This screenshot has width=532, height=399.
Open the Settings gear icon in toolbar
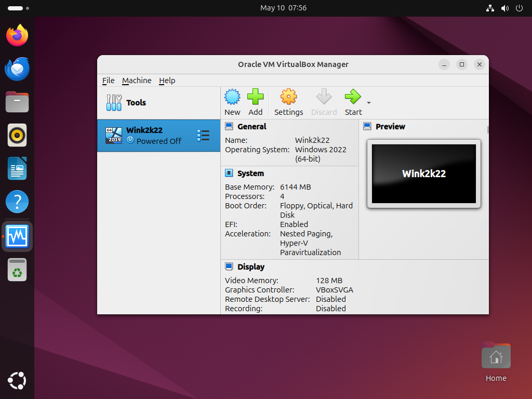click(x=288, y=97)
